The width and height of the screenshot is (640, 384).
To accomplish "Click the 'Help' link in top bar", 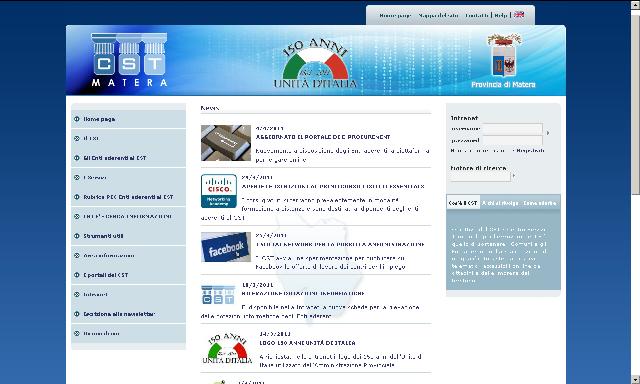I will 500,16.
